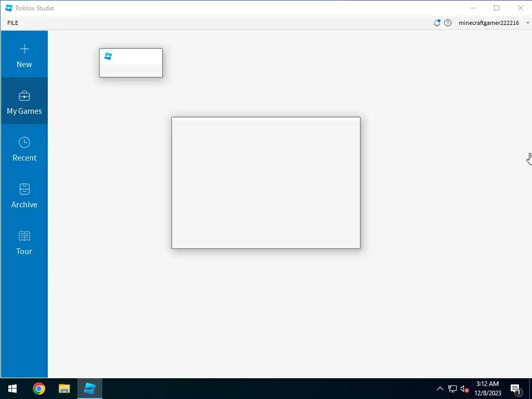Click the Roblox Studio taskbar icon

click(x=89, y=389)
